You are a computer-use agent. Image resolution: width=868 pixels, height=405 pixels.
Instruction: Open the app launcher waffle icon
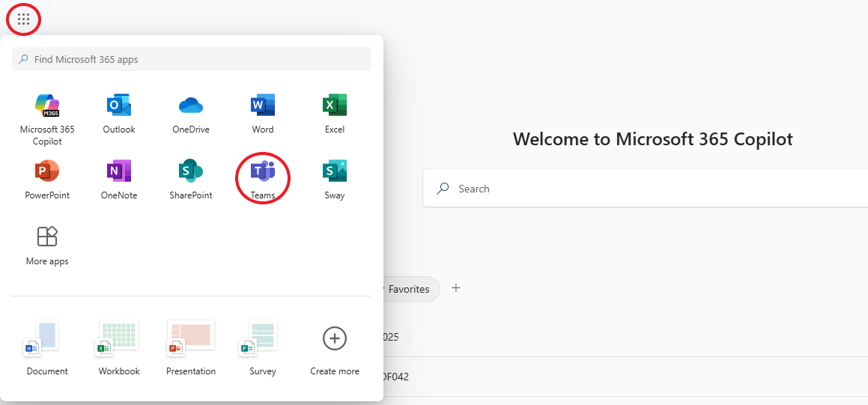tap(23, 19)
